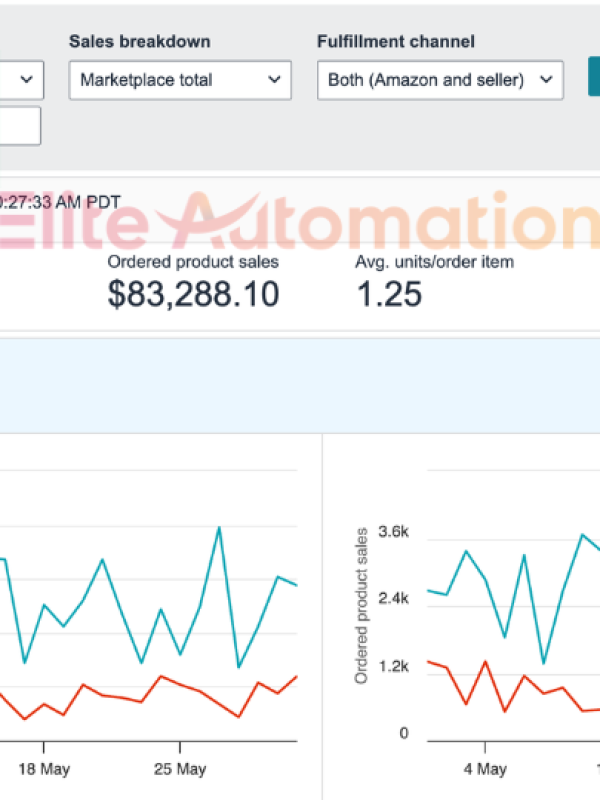Select the Avg. units/order item value 1.25
Screen dimensions: 600x800
[389, 294]
